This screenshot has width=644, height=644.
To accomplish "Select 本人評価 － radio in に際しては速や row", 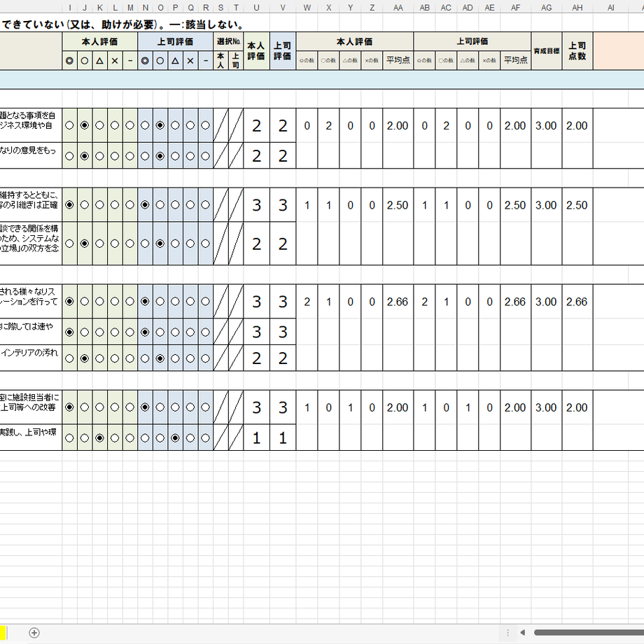I will (x=129, y=332).
